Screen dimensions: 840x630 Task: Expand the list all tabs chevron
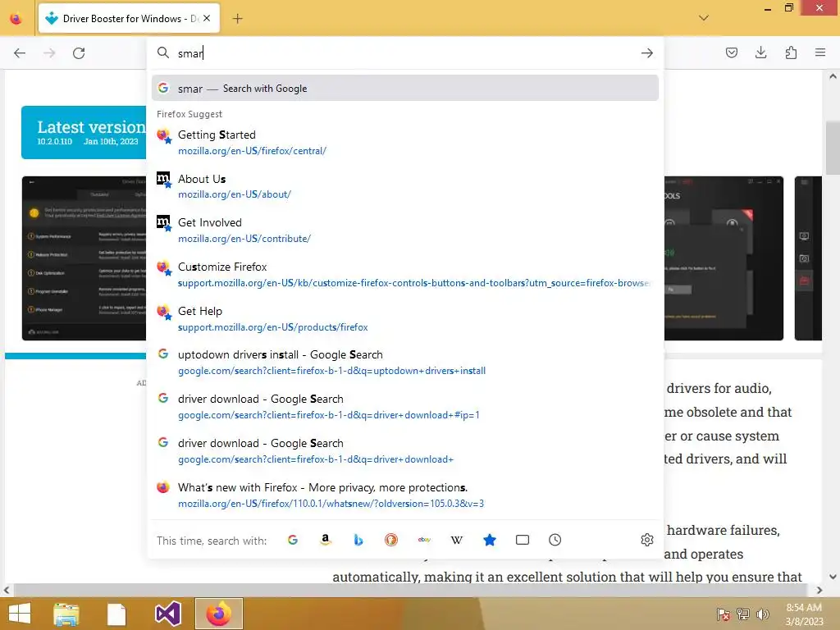pyautogui.click(x=704, y=18)
